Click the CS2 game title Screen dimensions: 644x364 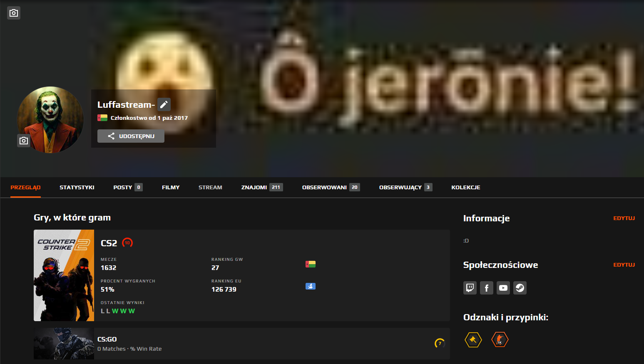(x=109, y=243)
